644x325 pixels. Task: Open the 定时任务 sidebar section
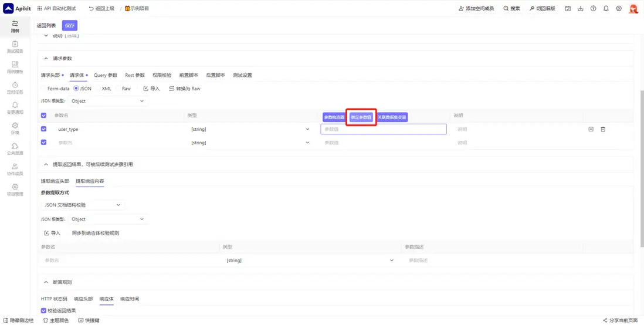click(15, 88)
